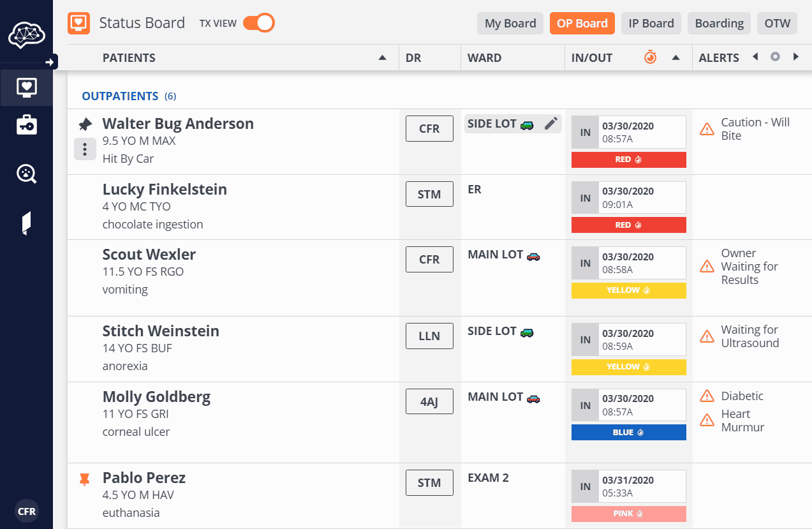812x529 pixels.
Task: Open the medical kit sidebar icon
Action: tap(27, 126)
